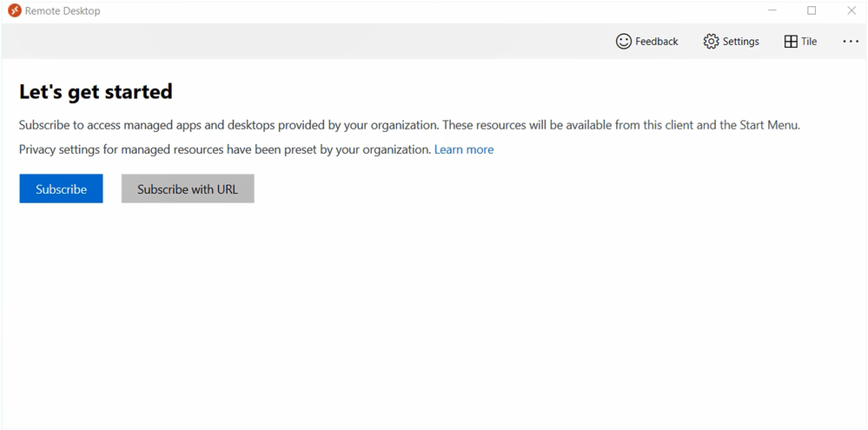The width and height of the screenshot is (868, 430).
Task: Click the Feedback smiley icon
Action: pyautogui.click(x=623, y=42)
